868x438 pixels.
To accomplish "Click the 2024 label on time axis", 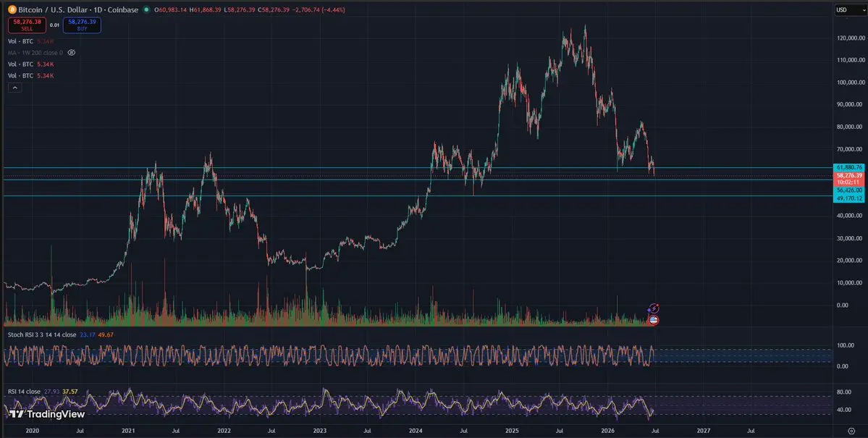I will 416,430.
